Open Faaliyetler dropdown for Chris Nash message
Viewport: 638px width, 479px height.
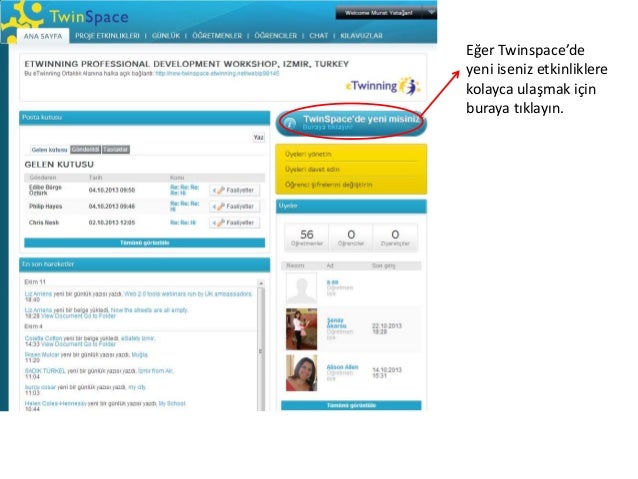point(235,223)
